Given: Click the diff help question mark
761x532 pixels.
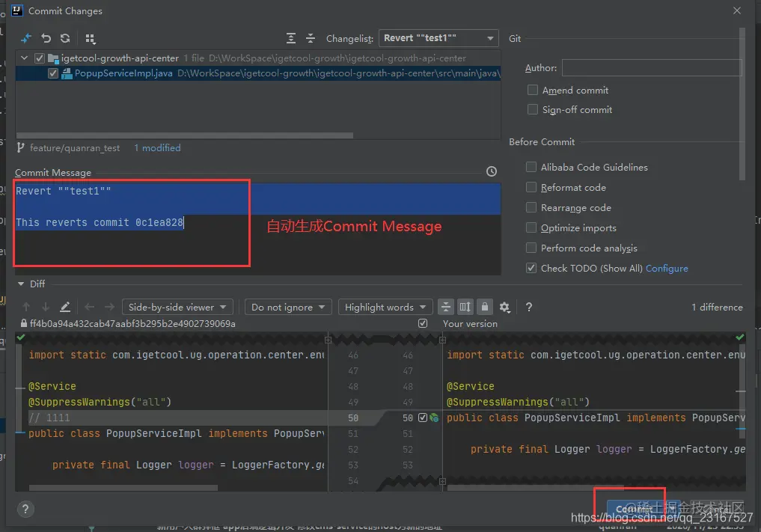Looking at the screenshot, I should 529,307.
